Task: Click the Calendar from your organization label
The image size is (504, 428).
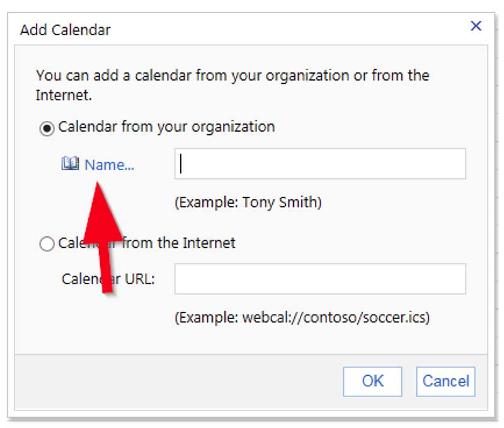Action: click(x=166, y=127)
